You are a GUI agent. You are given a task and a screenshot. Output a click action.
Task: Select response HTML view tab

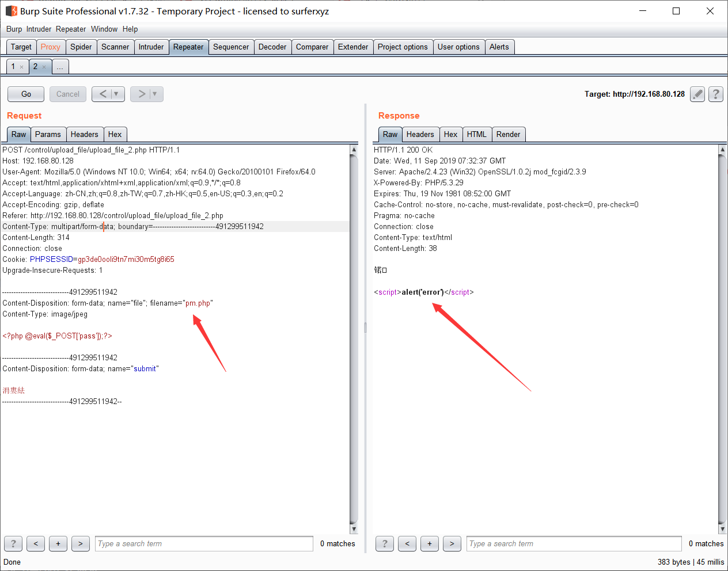477,135
